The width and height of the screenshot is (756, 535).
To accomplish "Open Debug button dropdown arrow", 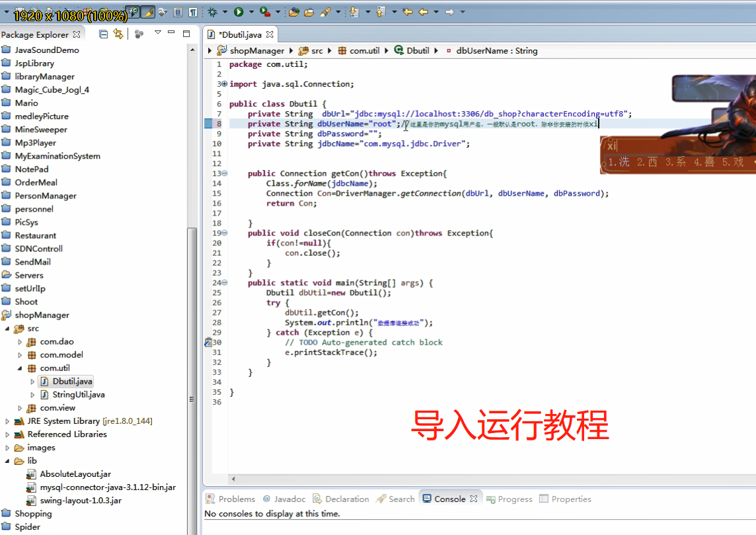I will point(225,12).
